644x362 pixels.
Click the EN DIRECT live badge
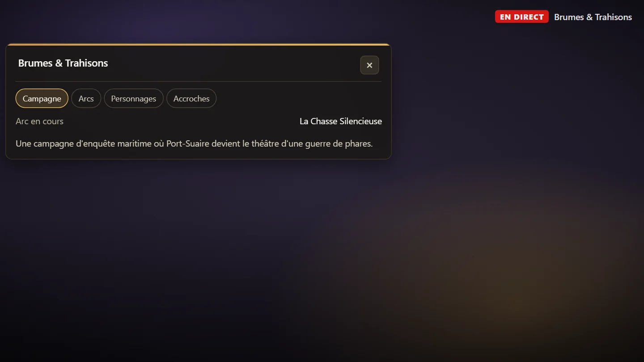(x=521, y=17)
